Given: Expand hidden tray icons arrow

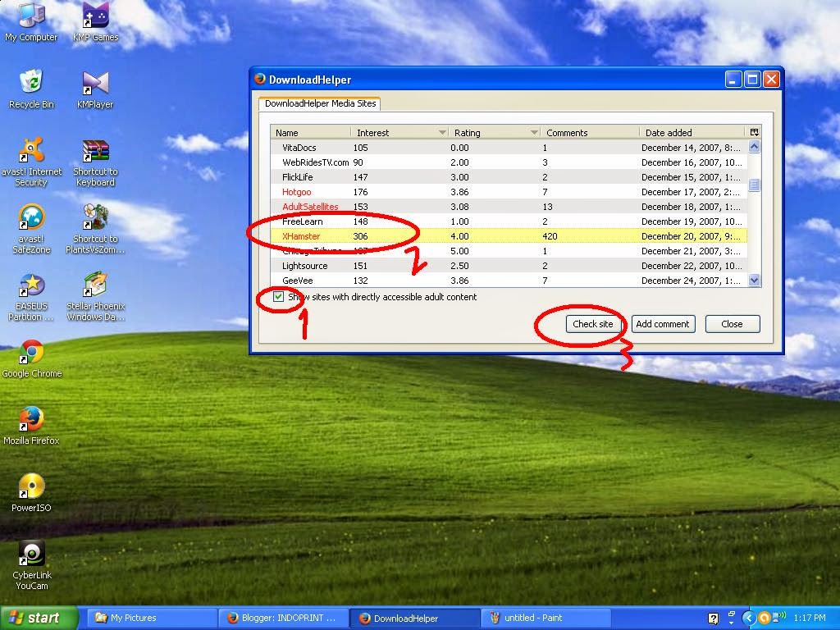Looking at the screenshot, I should click(749, 618).
